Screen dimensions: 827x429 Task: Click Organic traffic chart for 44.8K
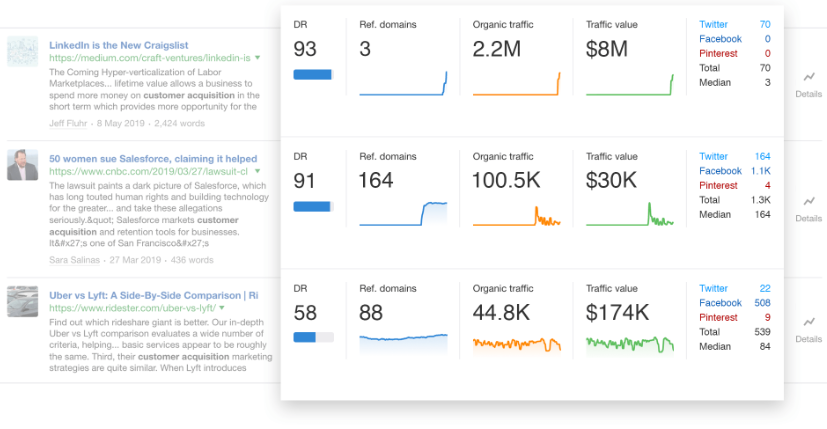coord(516,345)
